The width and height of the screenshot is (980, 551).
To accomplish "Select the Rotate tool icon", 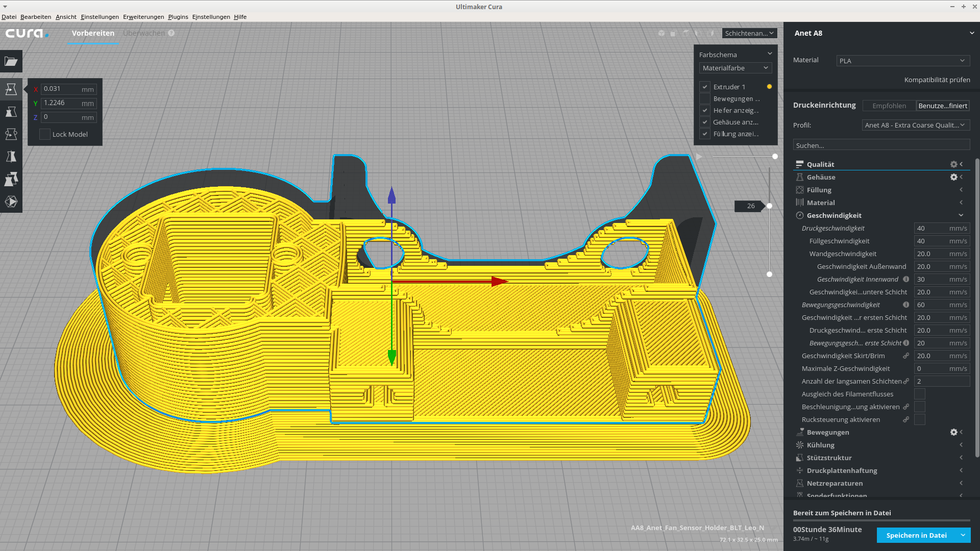I will [x=11, y=134].
